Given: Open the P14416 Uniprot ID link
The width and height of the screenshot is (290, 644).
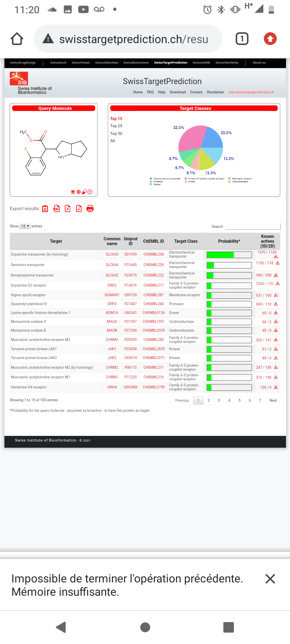Looking at the screenshot, I should (130, 285).
